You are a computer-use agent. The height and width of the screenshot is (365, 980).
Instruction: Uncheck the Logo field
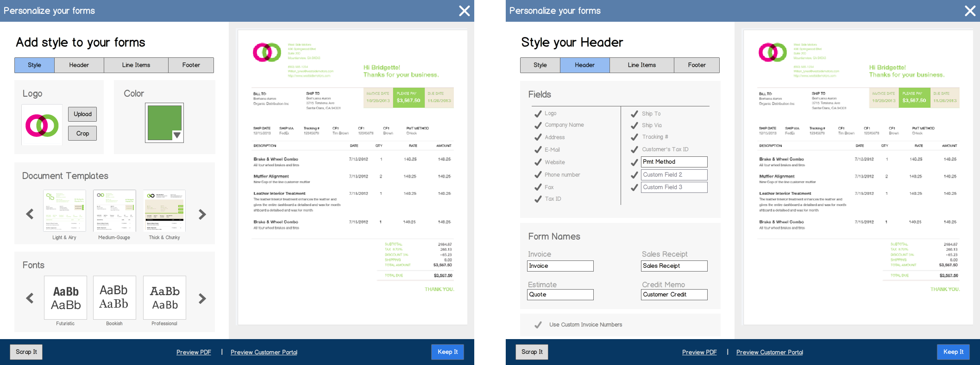pyautogui.click(x=538, y=113)
